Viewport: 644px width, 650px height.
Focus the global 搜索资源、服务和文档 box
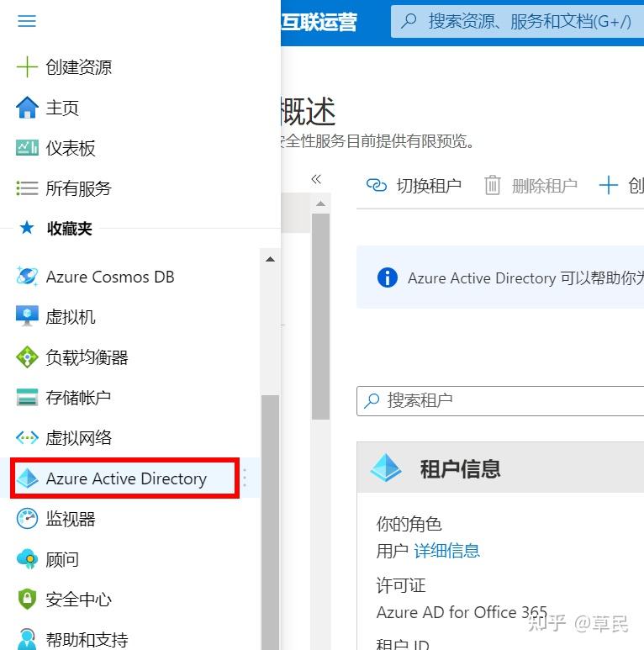(x=517, y=21)
